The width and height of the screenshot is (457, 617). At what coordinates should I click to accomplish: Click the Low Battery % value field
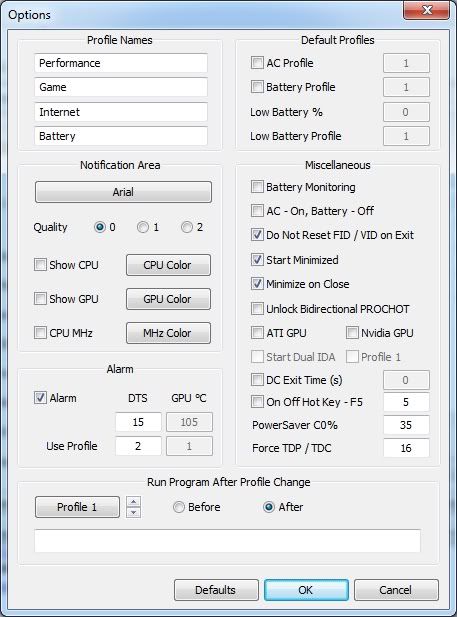click(406, 112)
